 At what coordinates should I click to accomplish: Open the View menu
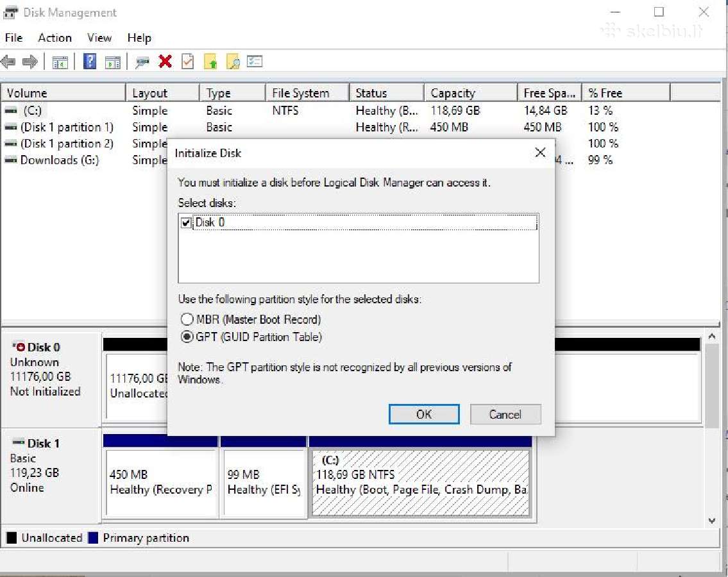pyautogui.click(x=99, y=38)
